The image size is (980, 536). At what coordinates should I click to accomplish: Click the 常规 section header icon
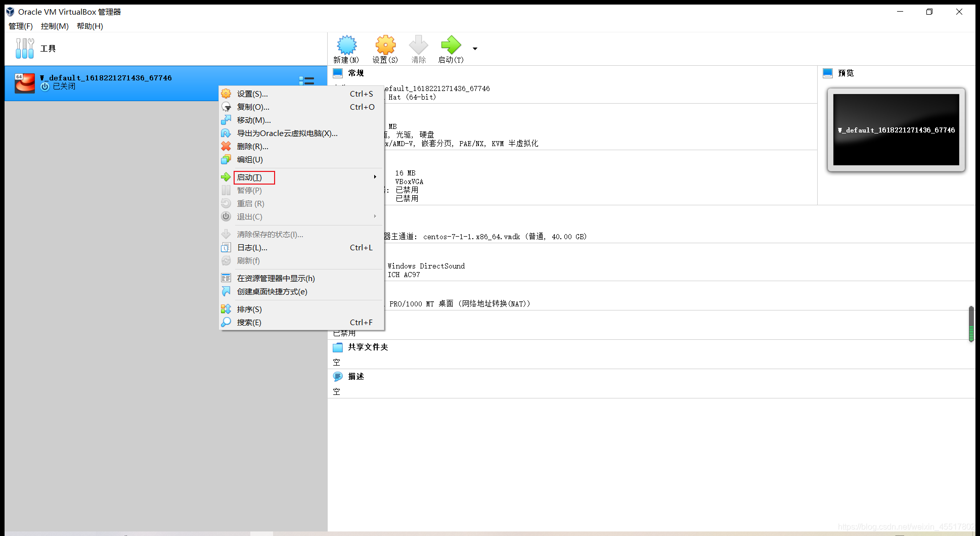[x=338, y=73]
